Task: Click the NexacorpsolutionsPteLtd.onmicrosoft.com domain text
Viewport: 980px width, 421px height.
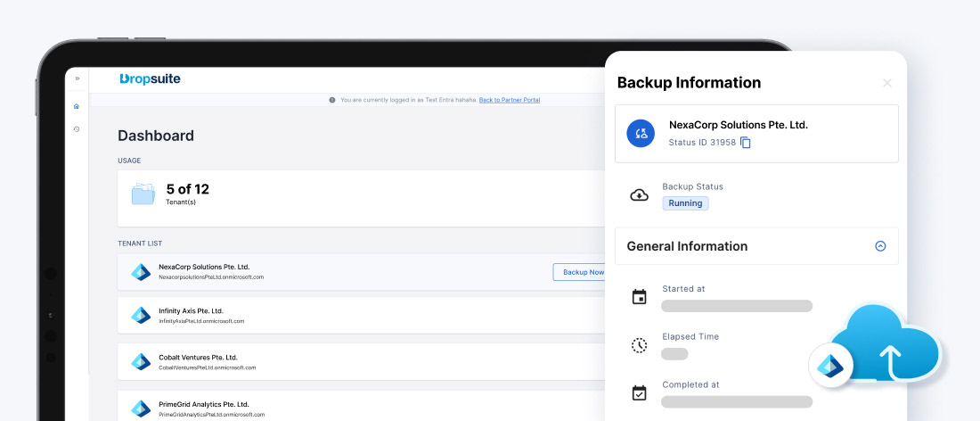Action: [x=211, y=277]
